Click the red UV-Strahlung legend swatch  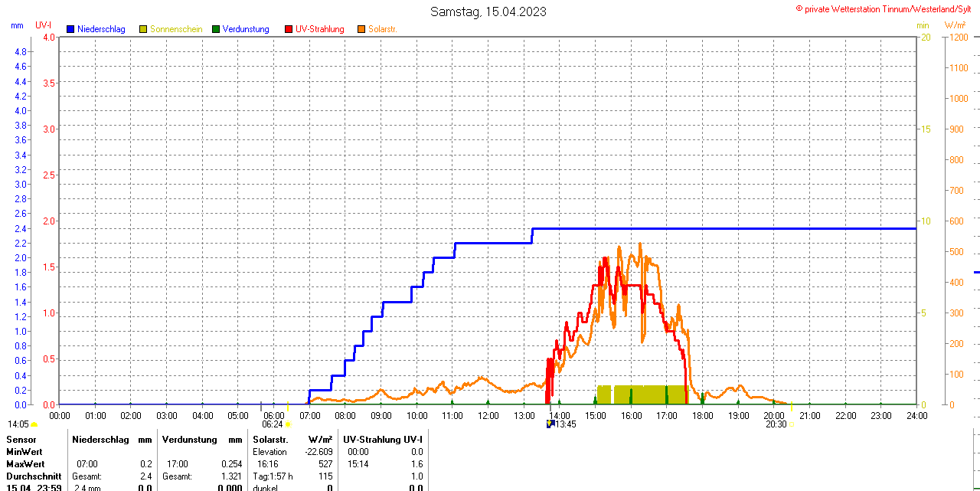click(x=289, y=29)
